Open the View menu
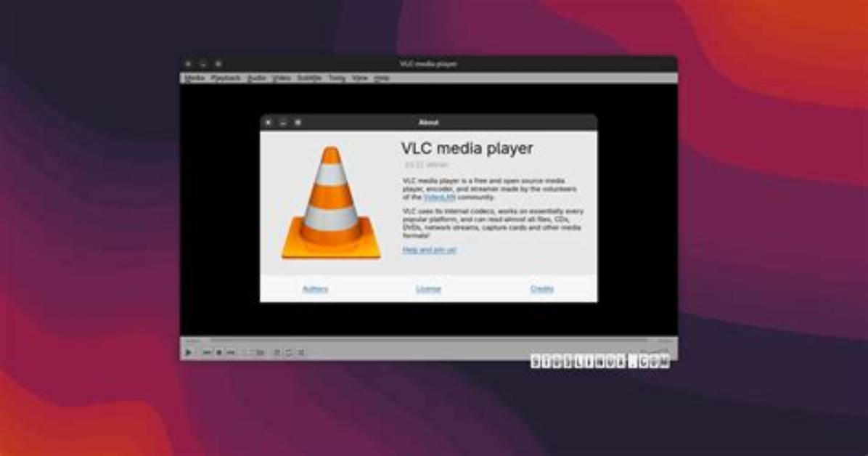 (x=360, y=78)
